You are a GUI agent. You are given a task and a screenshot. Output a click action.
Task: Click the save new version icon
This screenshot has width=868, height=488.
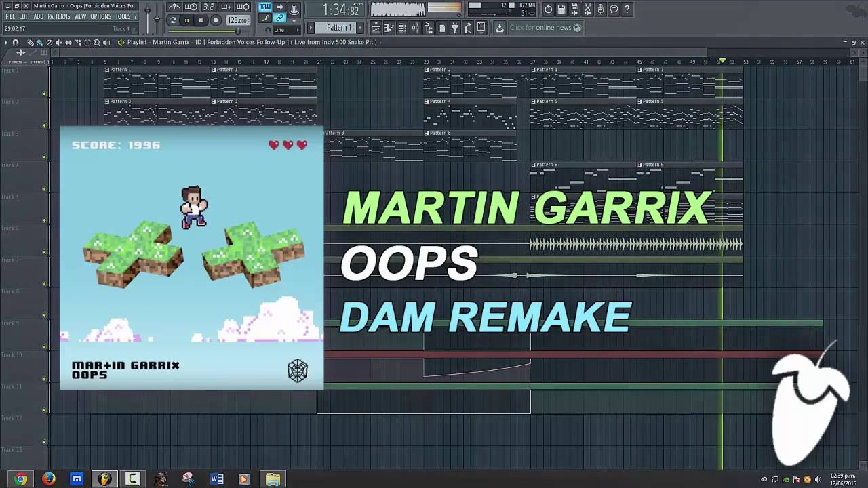[x=574, y=9]
